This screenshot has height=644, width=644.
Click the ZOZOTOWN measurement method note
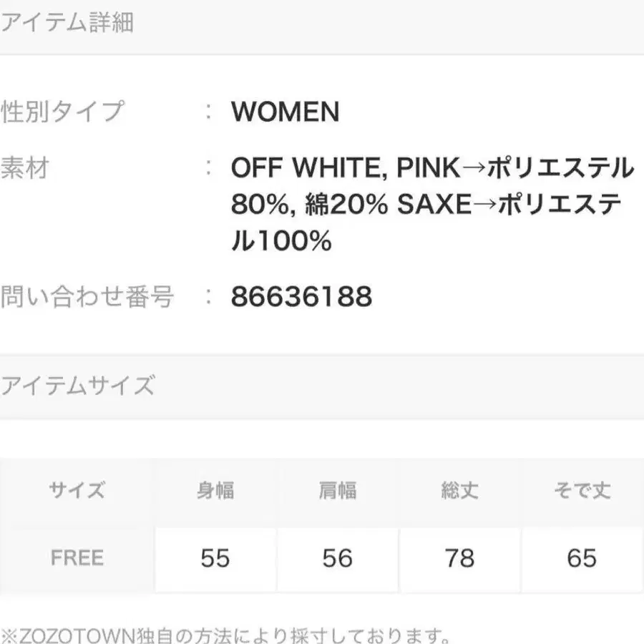[x=226, y=635]
